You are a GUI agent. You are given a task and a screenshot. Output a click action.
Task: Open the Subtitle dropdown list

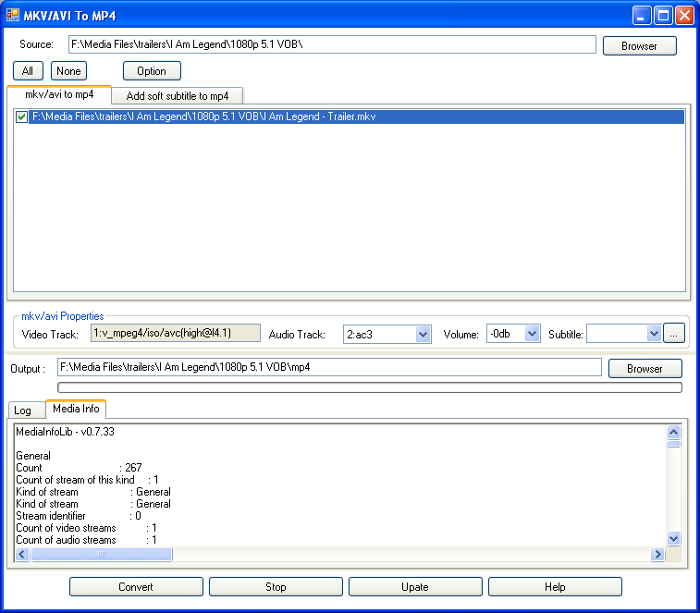point(654,334)
